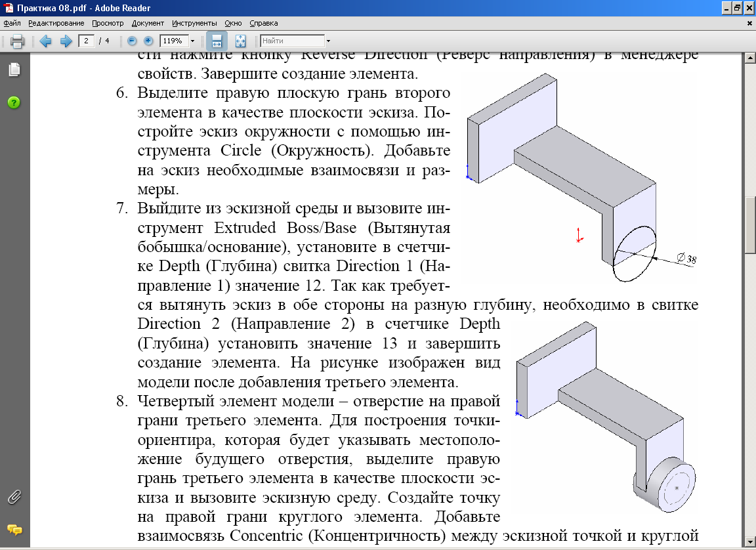Screen dimensions: 756x550
Task: Open the Файл menu
Action: coord(12,23)
